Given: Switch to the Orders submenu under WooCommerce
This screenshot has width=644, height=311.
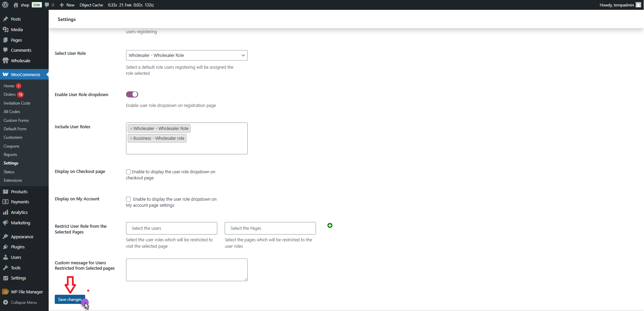Looking at the screenshot, I should [x=10, y=94].
